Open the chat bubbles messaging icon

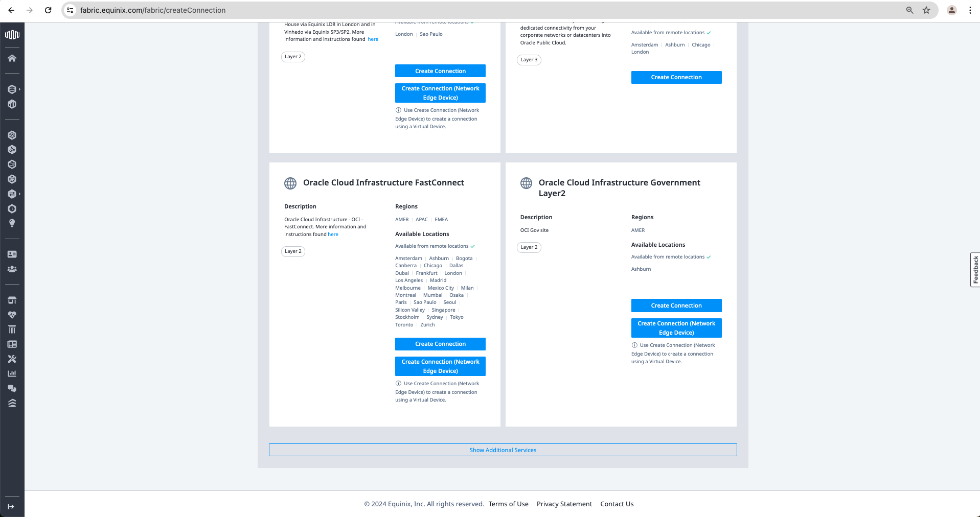click(12, 388)
